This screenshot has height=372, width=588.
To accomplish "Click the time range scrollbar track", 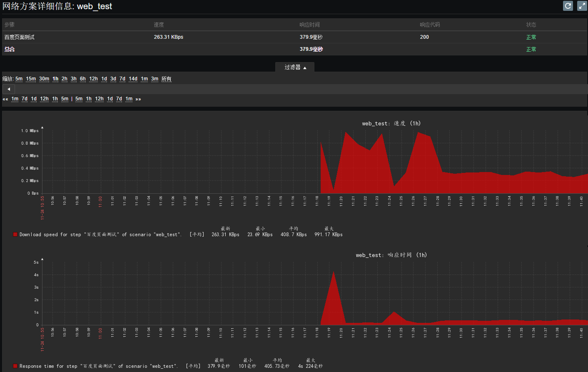I will click(301, 89).
